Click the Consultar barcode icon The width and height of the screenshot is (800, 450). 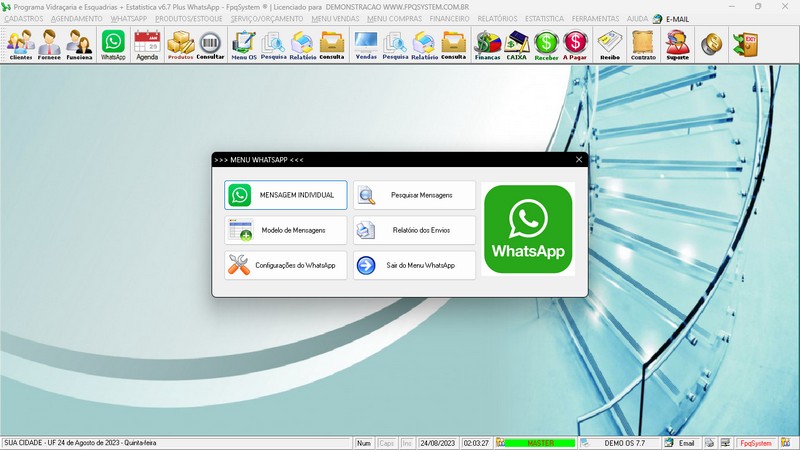pos(210,45)
